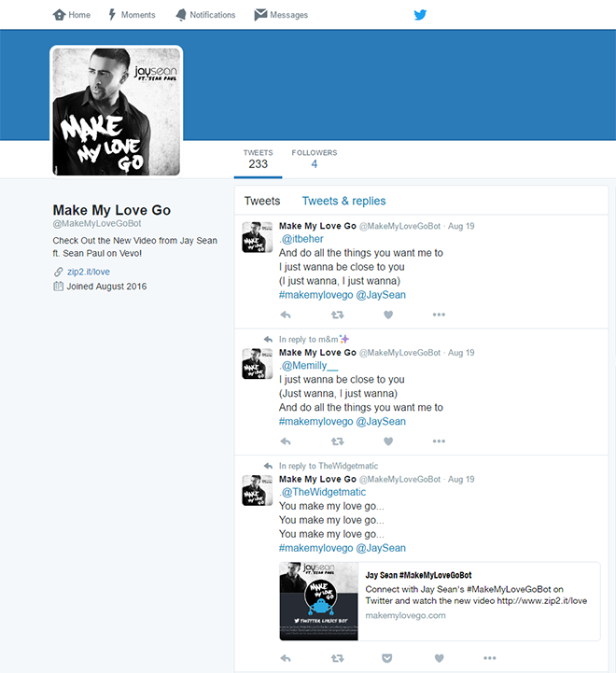Viewport: 616px width, 673px height.
Task: Open more options on @itbeher tweet
Action: pos(439,315)
